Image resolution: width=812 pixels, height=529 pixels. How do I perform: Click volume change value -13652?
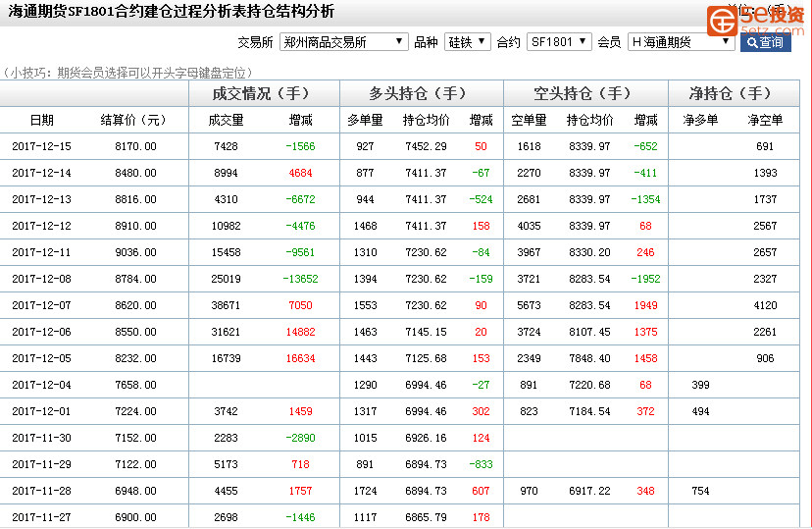(x=300, y=279)
